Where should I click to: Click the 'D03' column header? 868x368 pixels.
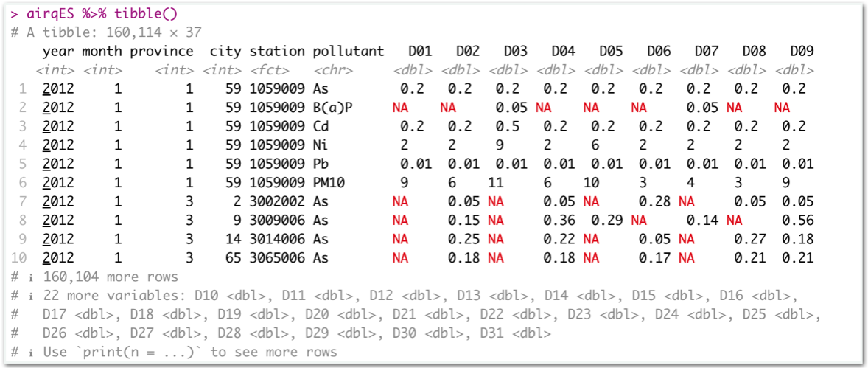click(515, 52)
